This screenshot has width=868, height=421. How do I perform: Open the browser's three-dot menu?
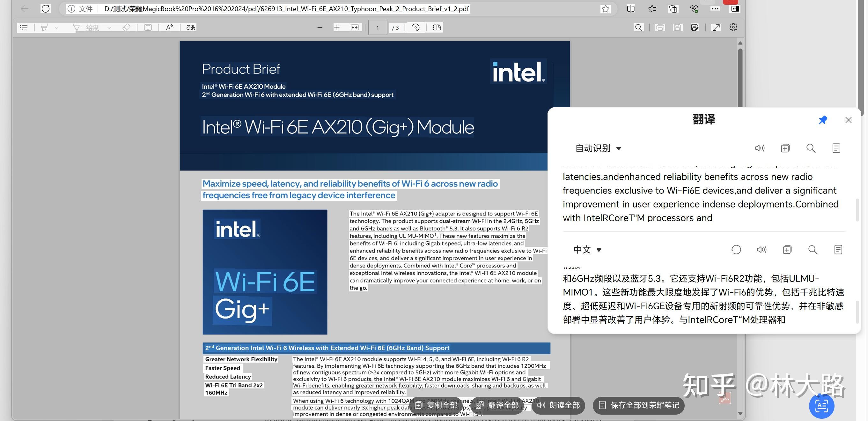tap(715, 9)
